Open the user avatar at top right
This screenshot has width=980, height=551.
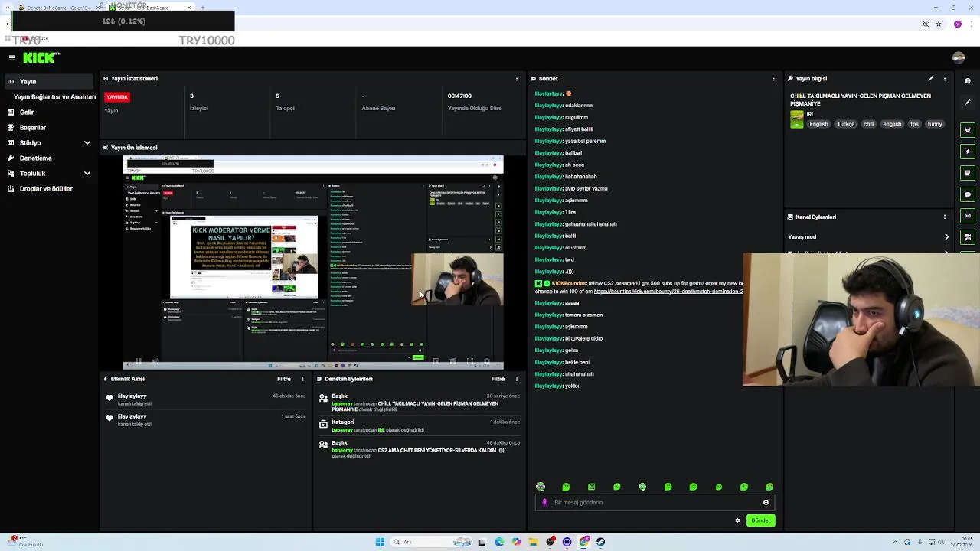click(958, 57)
